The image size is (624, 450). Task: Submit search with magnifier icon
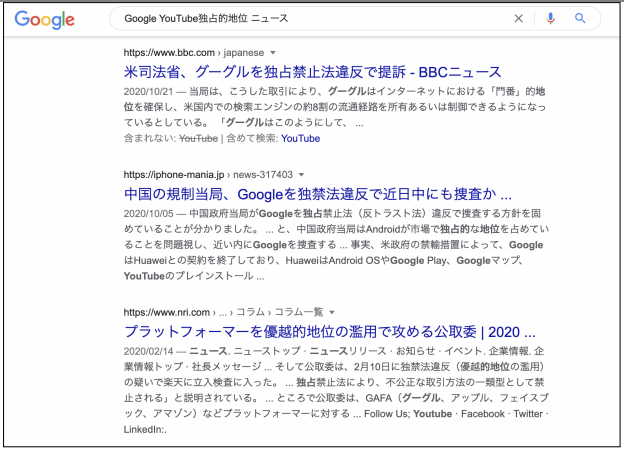click(x=580, y=18)
